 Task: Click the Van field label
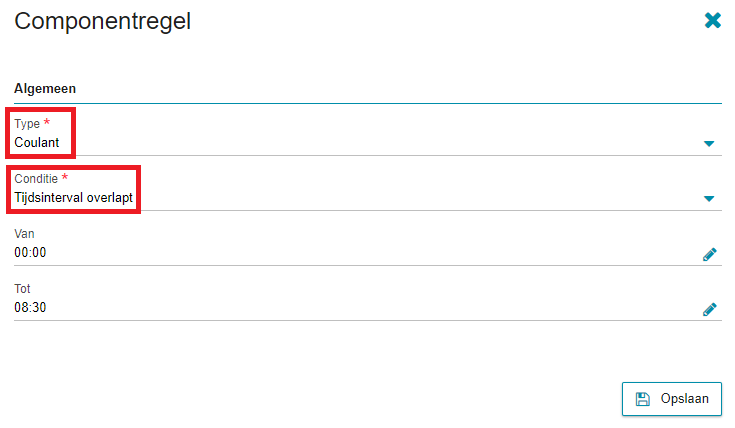coord(23,233)
